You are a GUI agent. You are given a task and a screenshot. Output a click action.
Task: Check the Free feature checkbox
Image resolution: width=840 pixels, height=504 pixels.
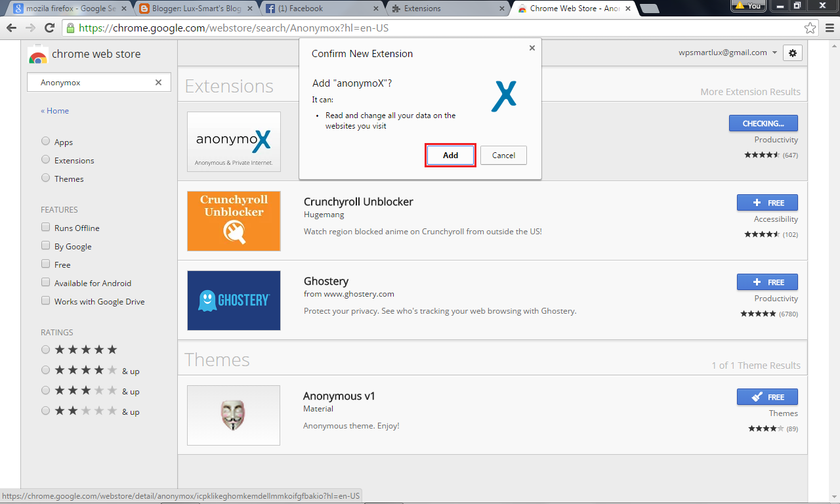coord(45,264)
